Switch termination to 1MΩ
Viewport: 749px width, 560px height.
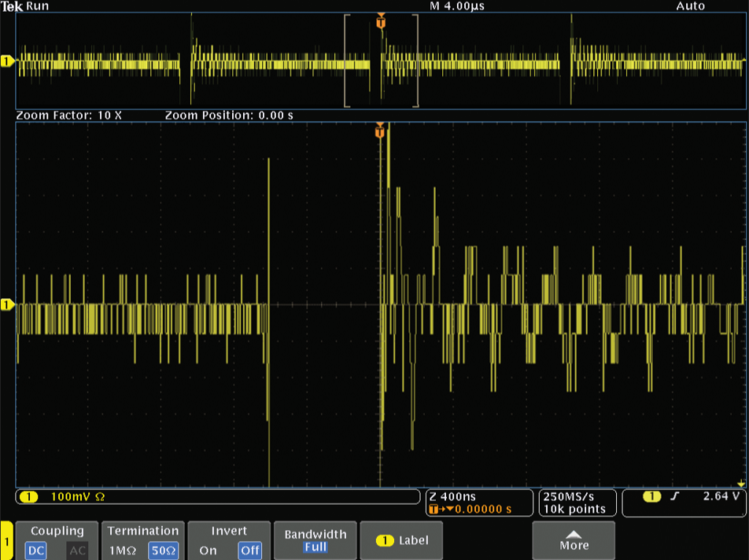[122, 551]
